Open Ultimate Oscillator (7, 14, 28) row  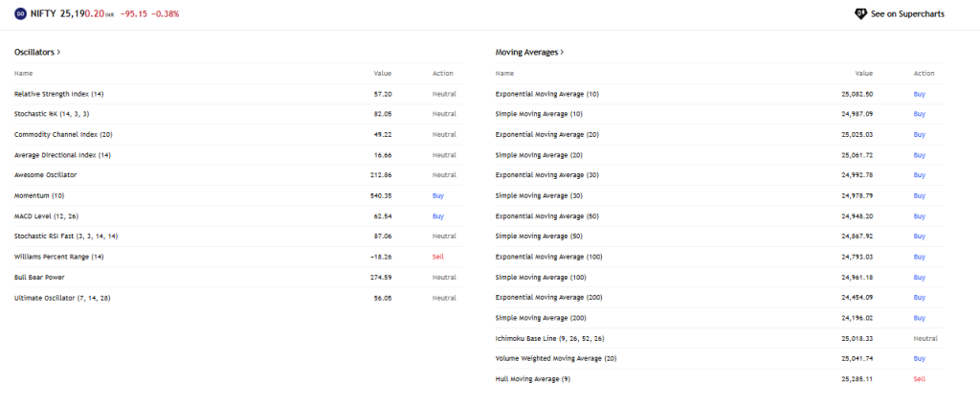(x=62, y=298)
